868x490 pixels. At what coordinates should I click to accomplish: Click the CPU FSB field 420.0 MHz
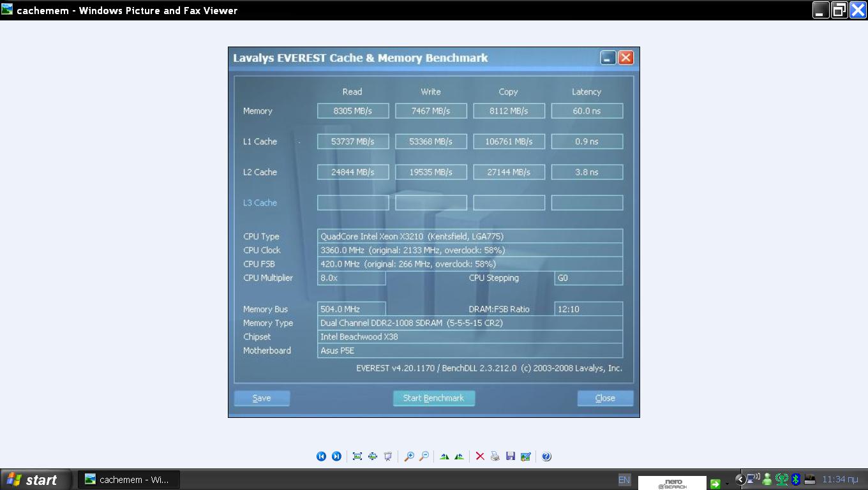[470, 264]
